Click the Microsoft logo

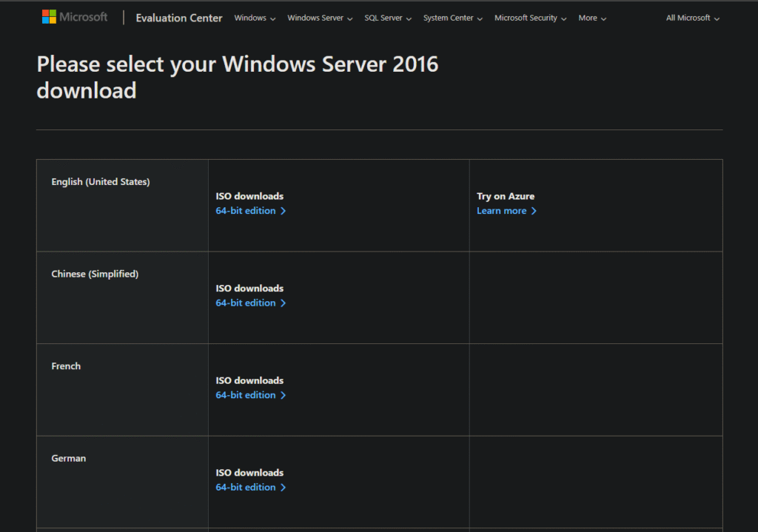(75, 17)
